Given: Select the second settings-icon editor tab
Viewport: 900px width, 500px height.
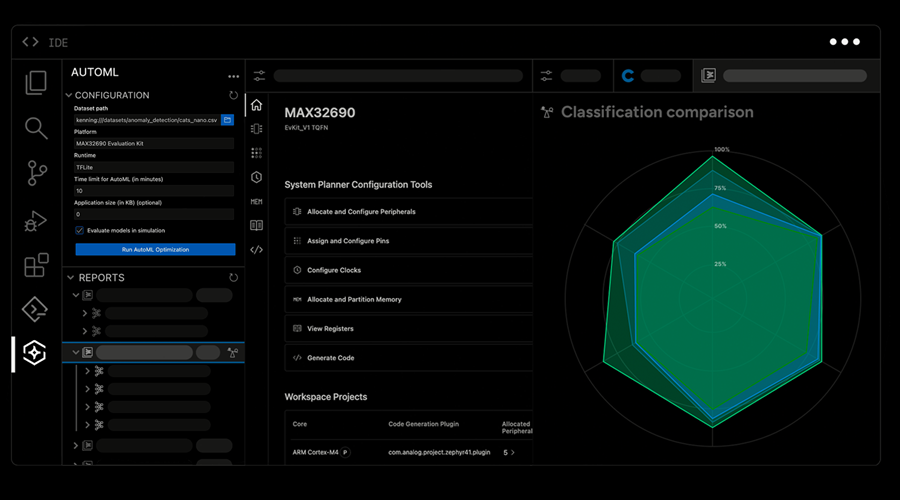Looking at the screenshot, I should 573,76.
